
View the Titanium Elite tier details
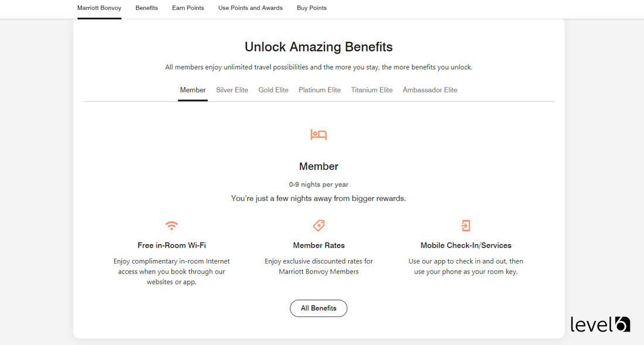point(372,90)
